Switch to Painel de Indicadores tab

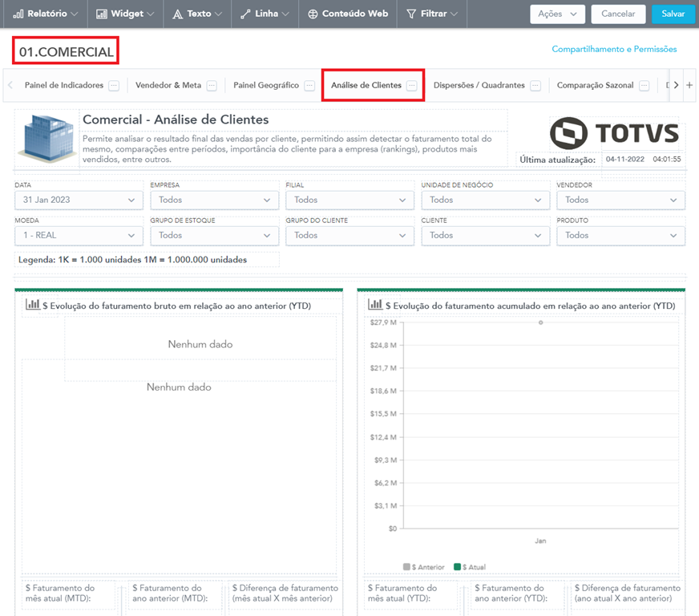coord(64,85)
